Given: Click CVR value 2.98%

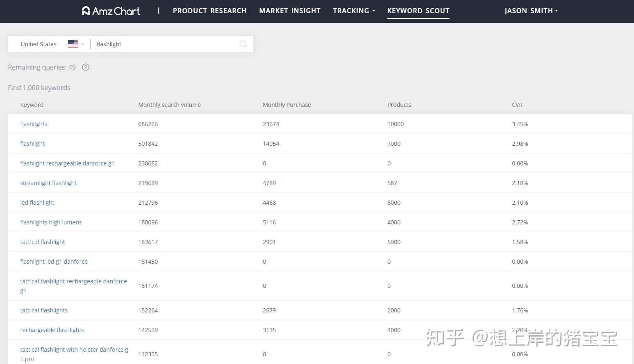Looking at the screenshot, I should [520, 144].
